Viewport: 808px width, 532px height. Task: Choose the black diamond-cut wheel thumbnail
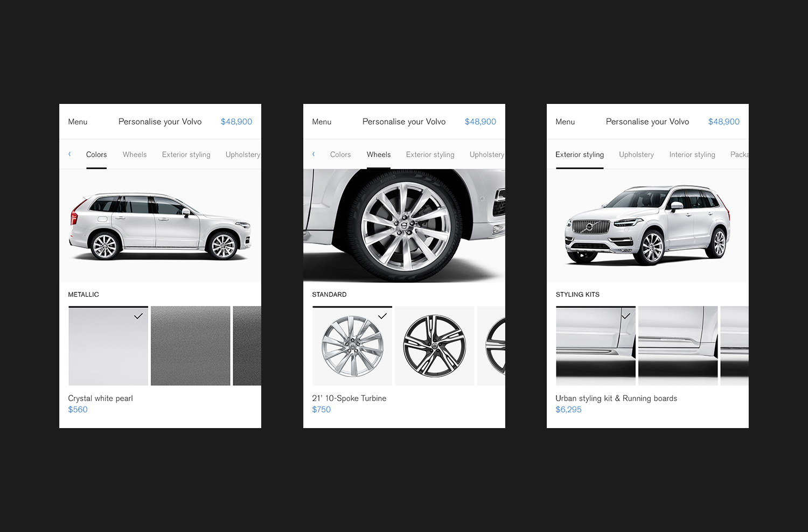pos(435,346)
